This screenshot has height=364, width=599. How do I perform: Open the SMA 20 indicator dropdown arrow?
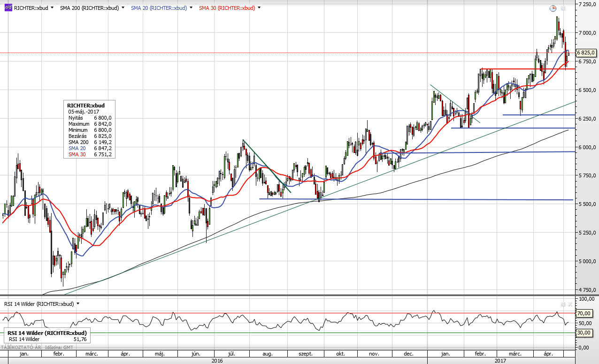pyautogui.click(x=191, y=8)
